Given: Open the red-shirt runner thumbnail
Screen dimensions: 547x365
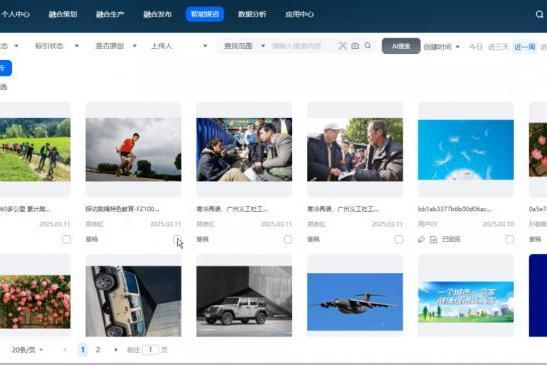Looking at the screenshot, I should pyautogui.click(x=133, y=149).
